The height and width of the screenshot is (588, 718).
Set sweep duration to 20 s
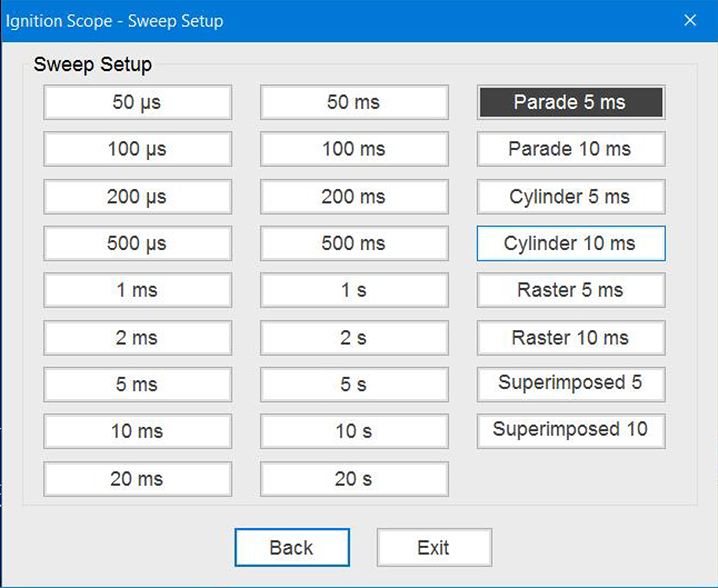(354, 478)
